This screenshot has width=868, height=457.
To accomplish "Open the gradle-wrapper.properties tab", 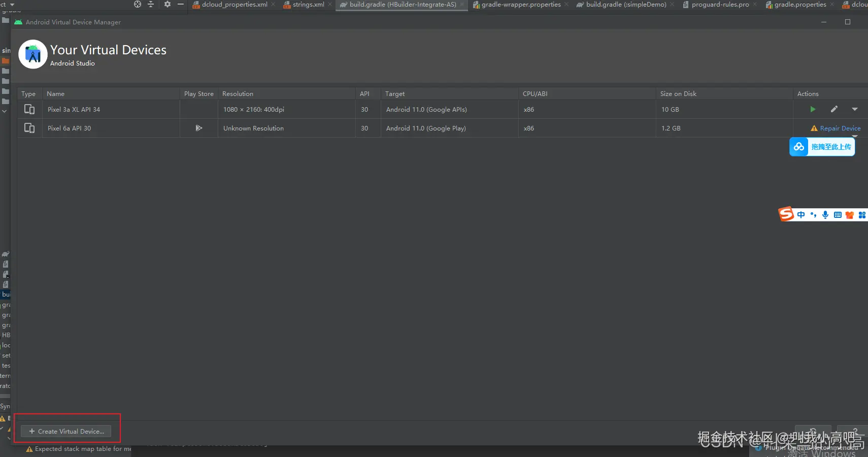I will pos(521,5).
